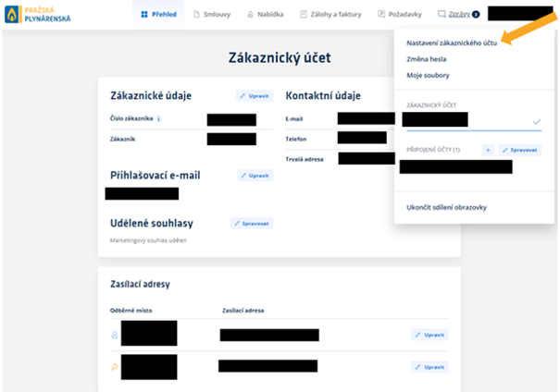Click Upravit beside Přihlašovací e-mail
Viewport: 560px width, 392px height.
255,175
